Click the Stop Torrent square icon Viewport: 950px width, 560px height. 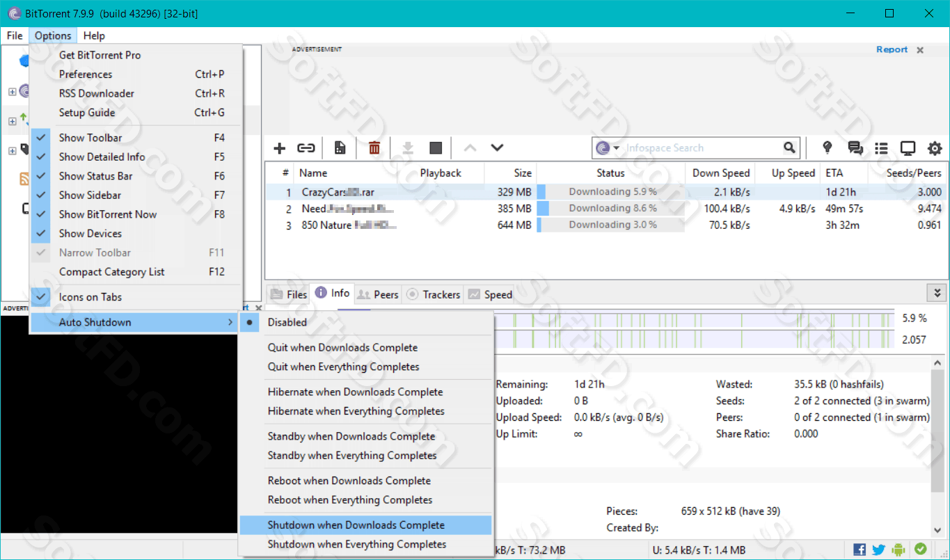pos(436,148)
